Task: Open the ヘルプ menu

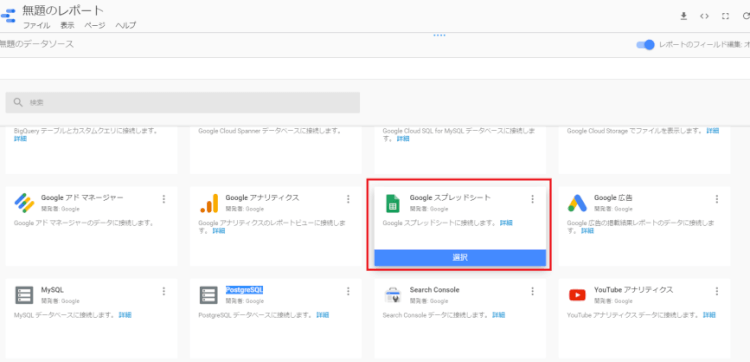Action: coord(126,25)
